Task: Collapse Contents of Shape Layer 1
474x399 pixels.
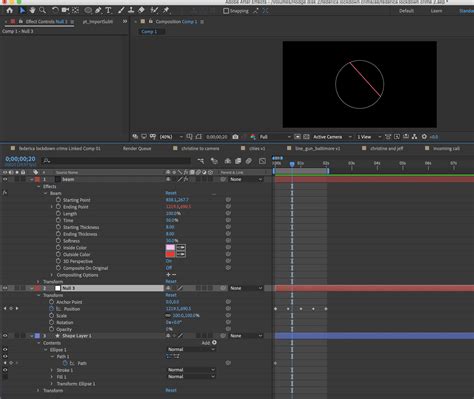Action: point(38,343)
